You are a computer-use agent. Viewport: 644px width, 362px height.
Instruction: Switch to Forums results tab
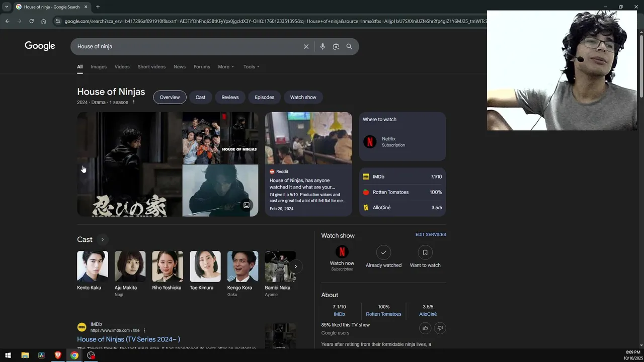coord(202,67)
